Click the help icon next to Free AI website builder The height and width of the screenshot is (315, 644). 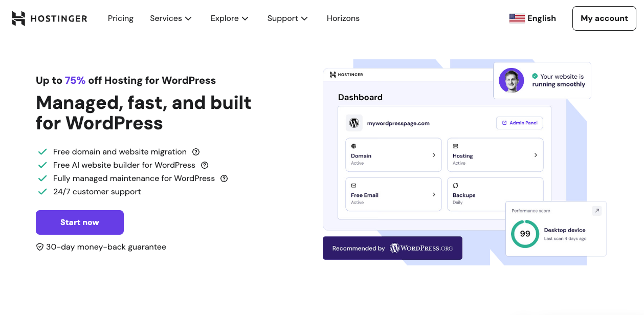coord(205,165)
